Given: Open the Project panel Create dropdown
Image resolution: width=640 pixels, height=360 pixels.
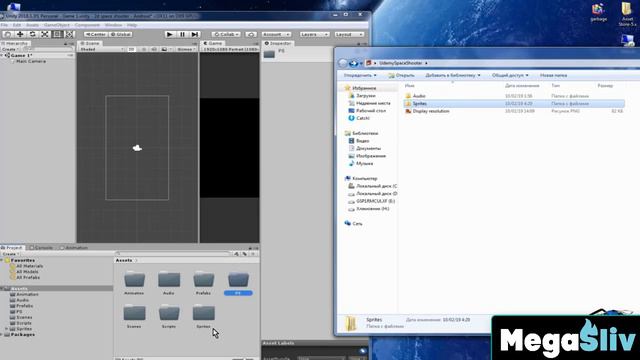Looking at the screenshot, I should [10, 254].
